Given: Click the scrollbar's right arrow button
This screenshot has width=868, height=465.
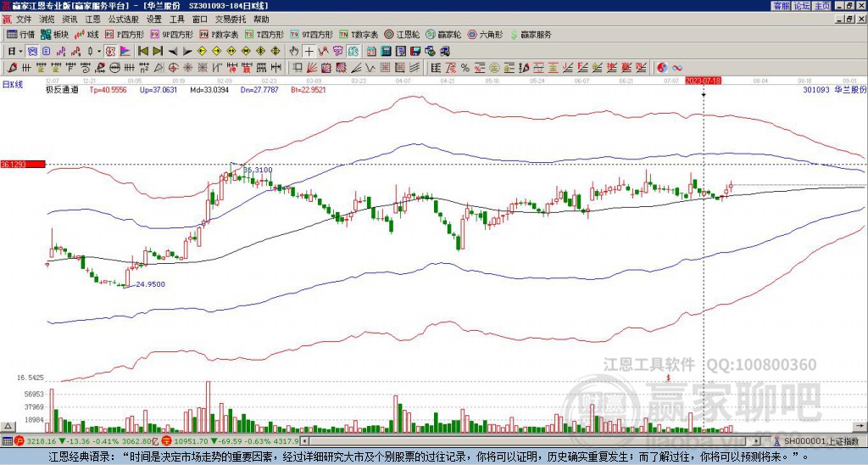Looking at the screenshot, I should click(757, 441).
